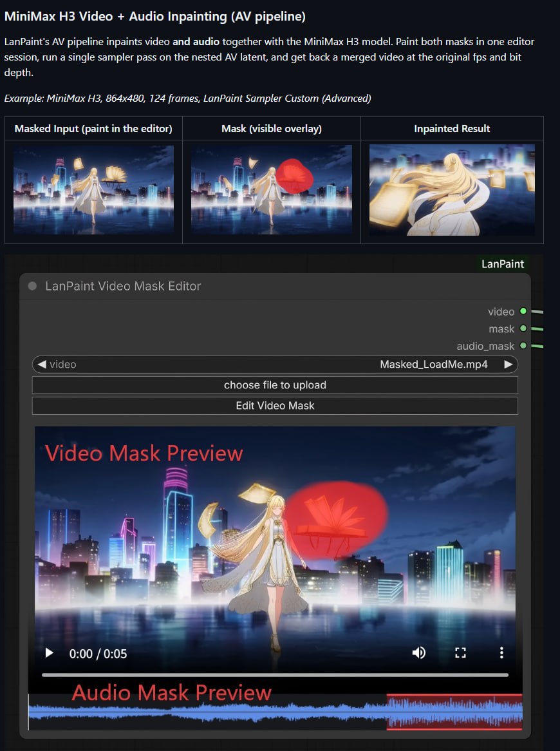This screenshot has width=560, height=751.
Task: Select previous video file with left arrow
Action: pos(42,365)
